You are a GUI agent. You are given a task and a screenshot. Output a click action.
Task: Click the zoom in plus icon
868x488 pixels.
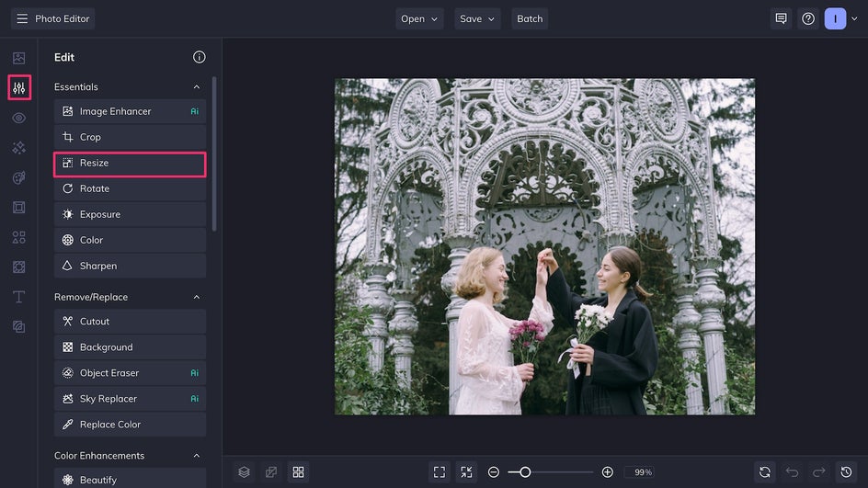(607, 471)
